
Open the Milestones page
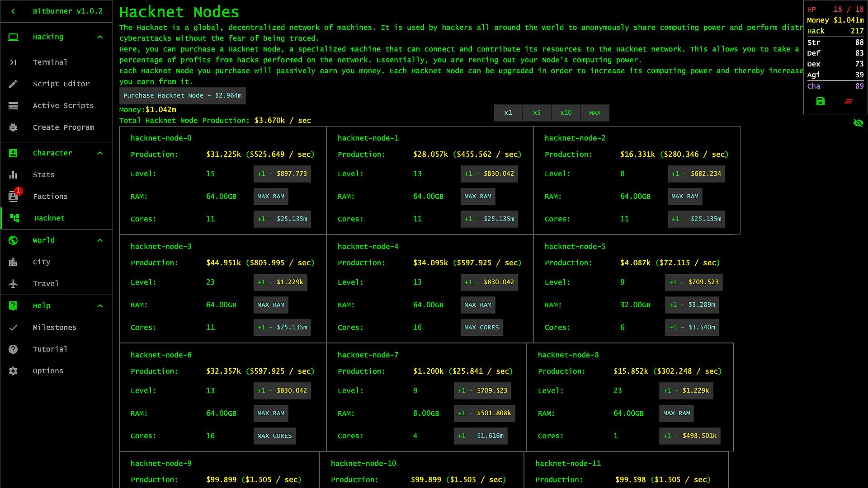tap(54, 328)
